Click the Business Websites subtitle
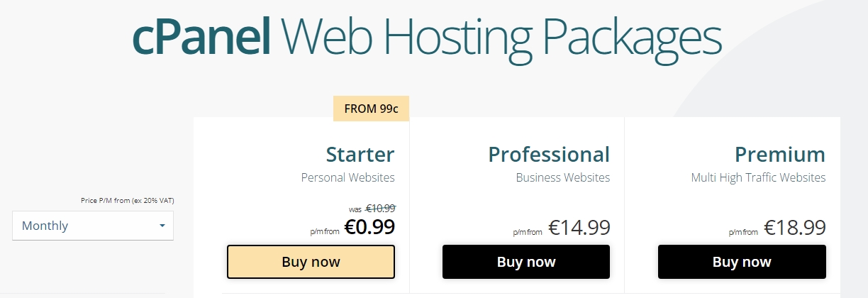Viewport: 868px width, 298px height. tap(563, 177)
